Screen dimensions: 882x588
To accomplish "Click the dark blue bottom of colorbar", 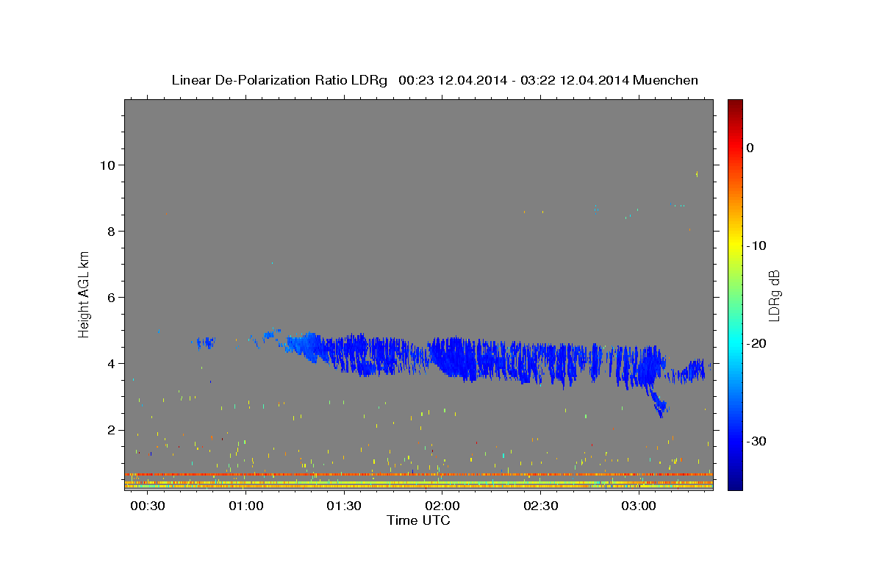I will [734, 484].
